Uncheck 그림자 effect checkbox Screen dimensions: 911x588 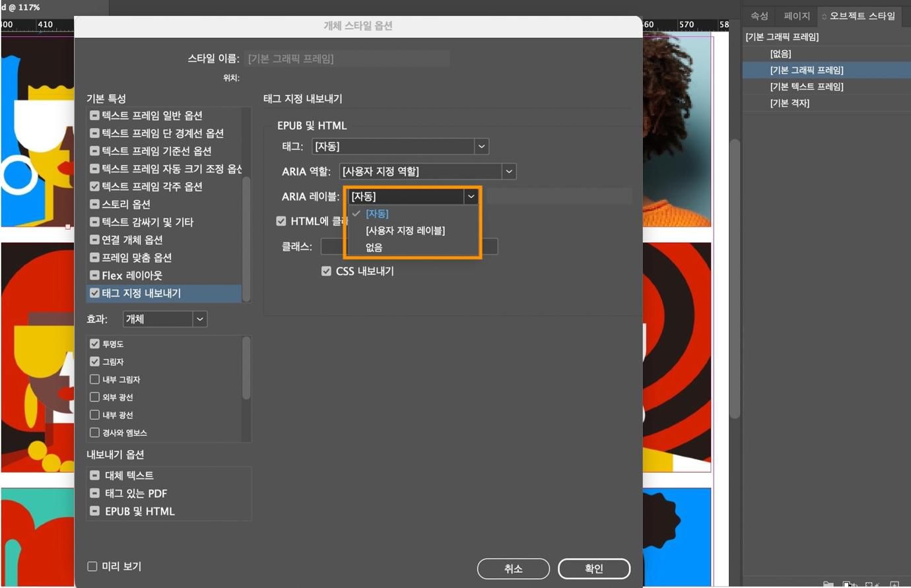[94, 362]
